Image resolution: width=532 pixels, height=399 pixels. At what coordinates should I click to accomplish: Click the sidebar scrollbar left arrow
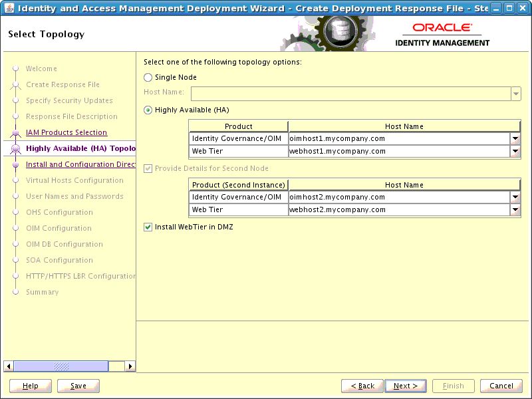(9, 366)
